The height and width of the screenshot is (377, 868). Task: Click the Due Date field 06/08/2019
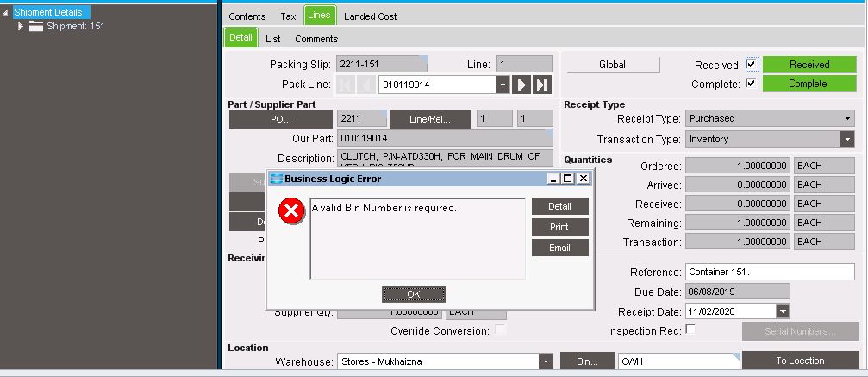[737, 292]
